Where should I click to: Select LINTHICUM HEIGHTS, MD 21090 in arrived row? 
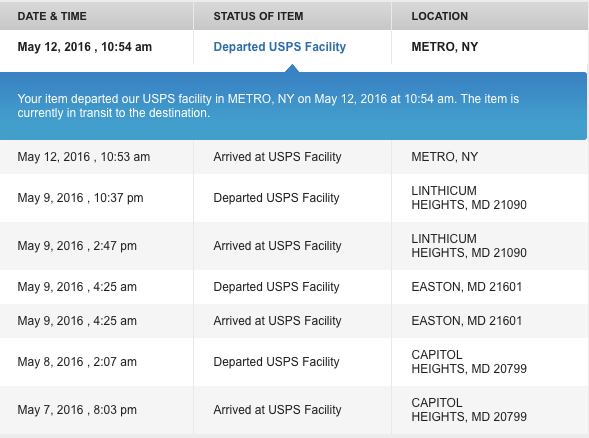(469, 246)
